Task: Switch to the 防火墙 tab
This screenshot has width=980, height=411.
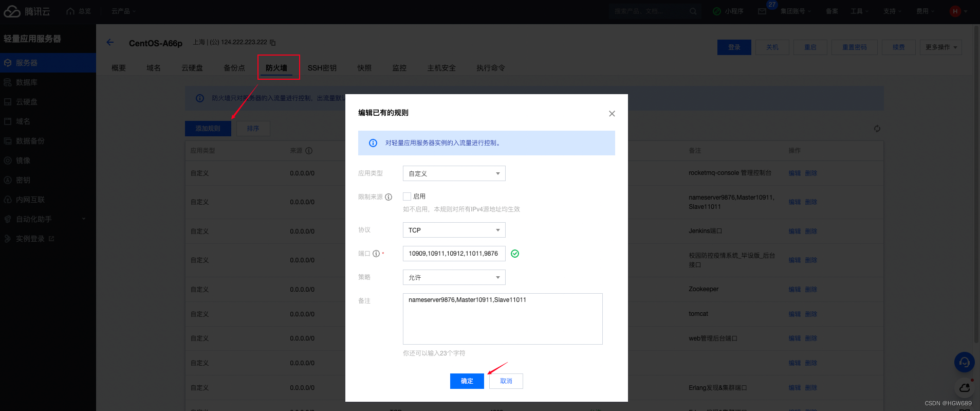Action: 276,68
